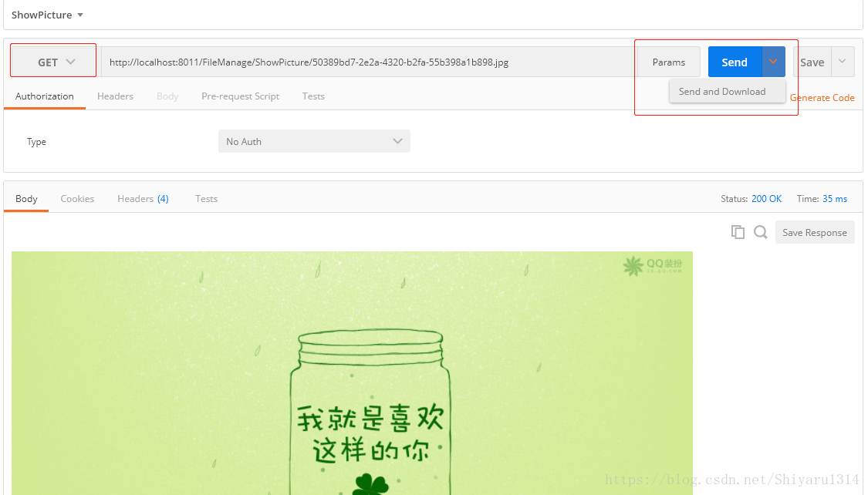Screen dimensions: 868x495
Task: Open the request Body tab
Action: click(x=167, y=96)
